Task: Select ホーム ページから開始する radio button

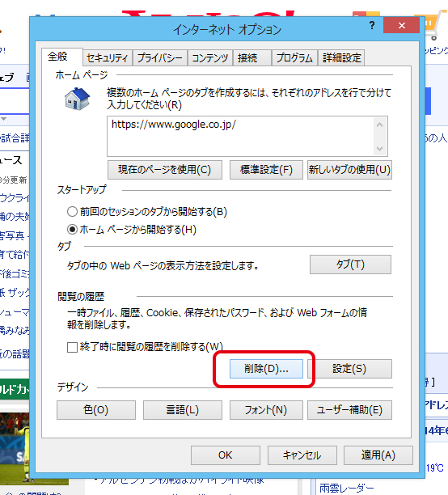Action: pos(72,229)
